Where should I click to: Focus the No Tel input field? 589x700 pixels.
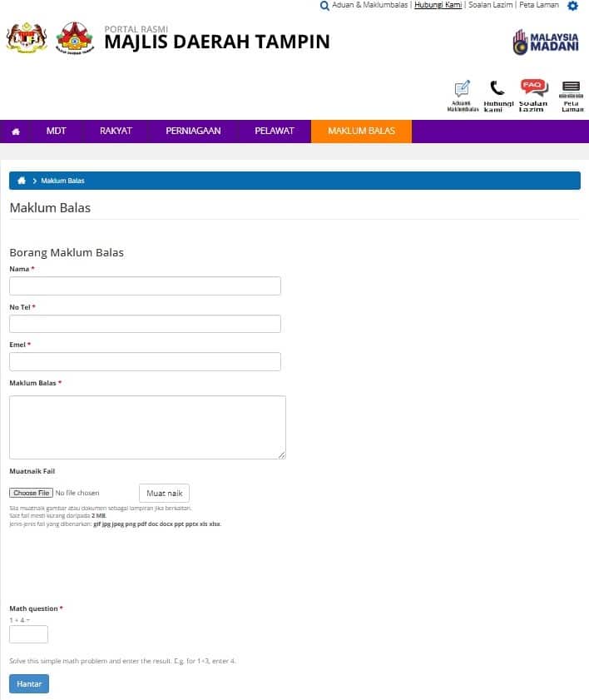tap(145, 324)
